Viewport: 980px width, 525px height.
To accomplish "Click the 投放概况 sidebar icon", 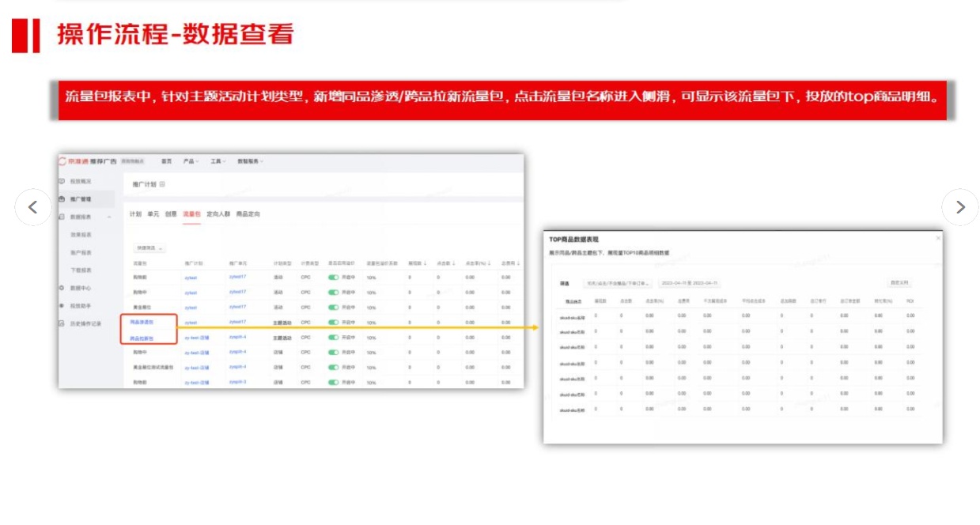I will coord(62,181).
